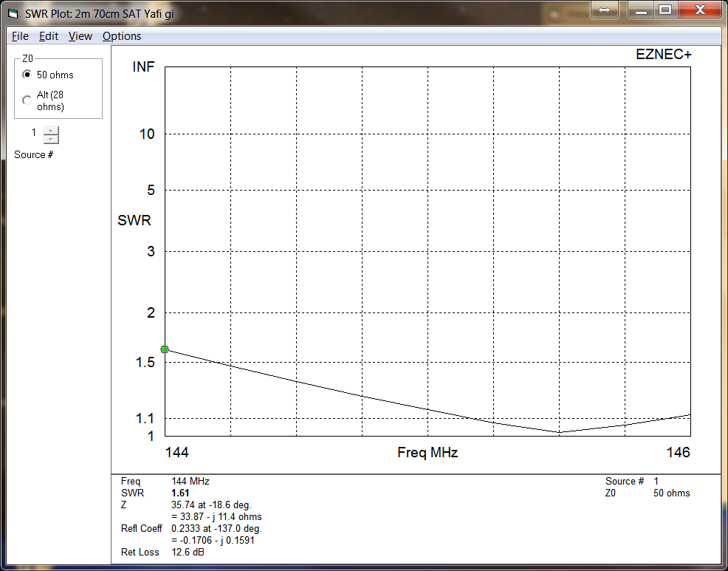Click the SWR curve's lowest point
This screenshot has width=728, height=571.
(559, 432)
